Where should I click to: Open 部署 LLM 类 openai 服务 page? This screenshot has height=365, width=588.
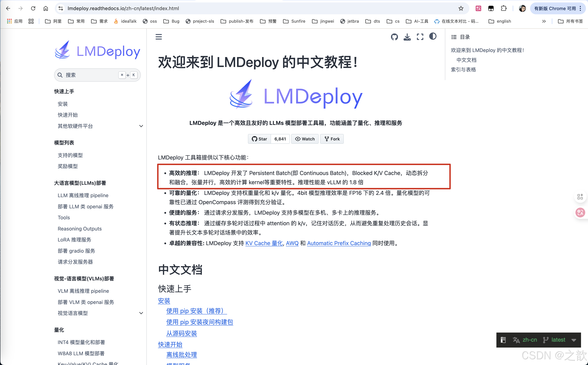coord(85,207)
